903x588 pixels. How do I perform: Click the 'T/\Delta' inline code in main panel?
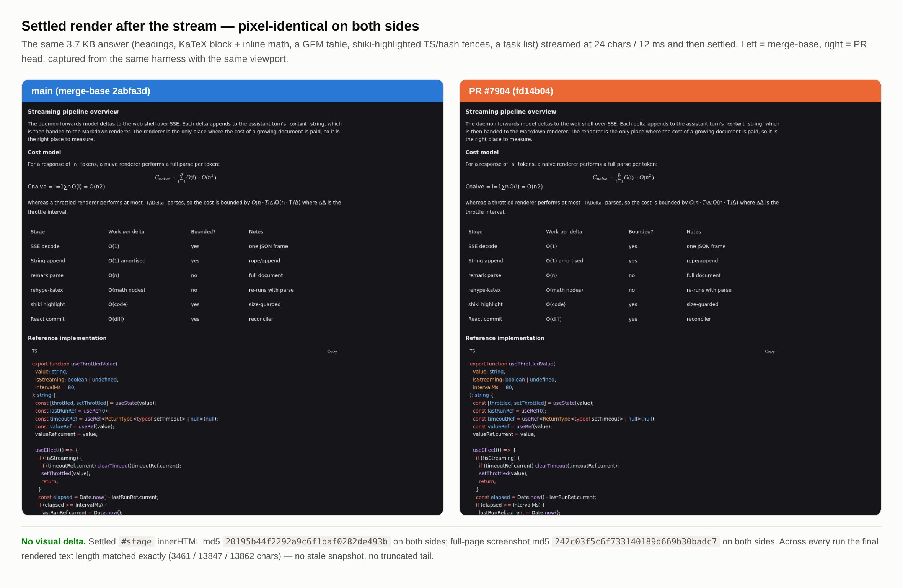coord(155,203)
